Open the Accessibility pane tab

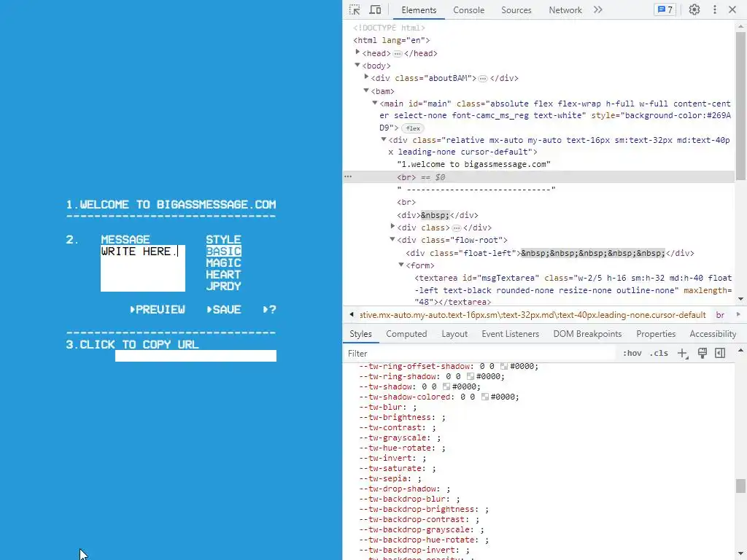point(713,334)
